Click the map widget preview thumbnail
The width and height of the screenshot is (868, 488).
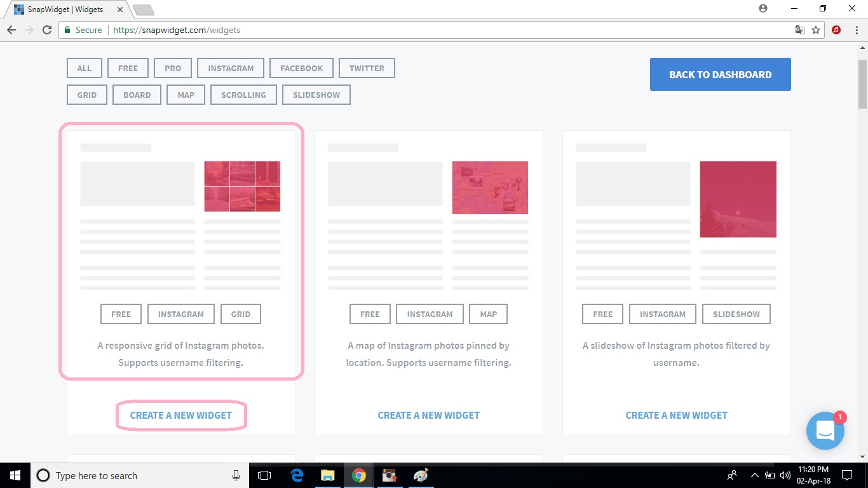pos(490,187)
